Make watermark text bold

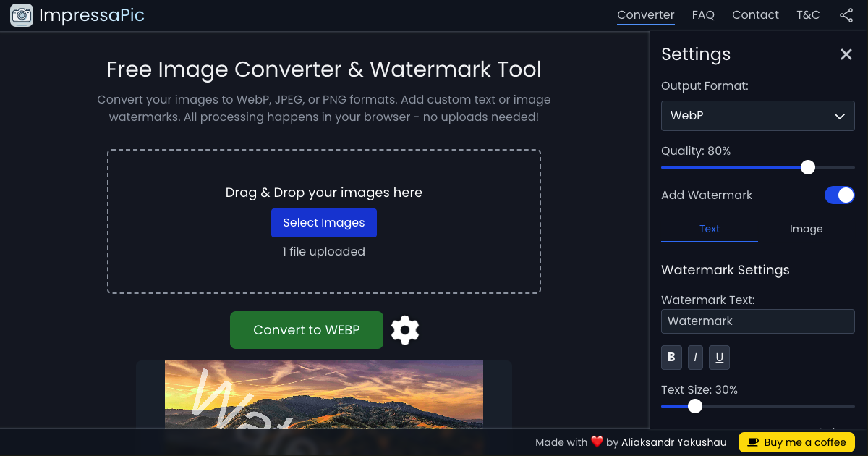671,357
